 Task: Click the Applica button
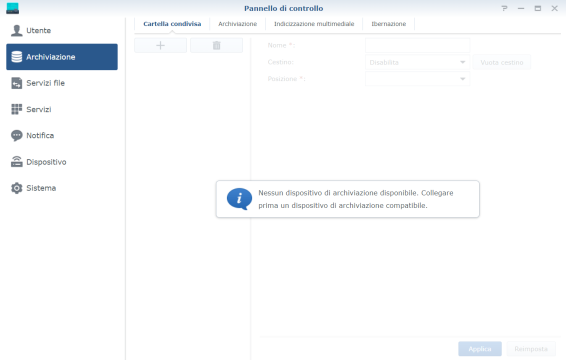(480, 349)
